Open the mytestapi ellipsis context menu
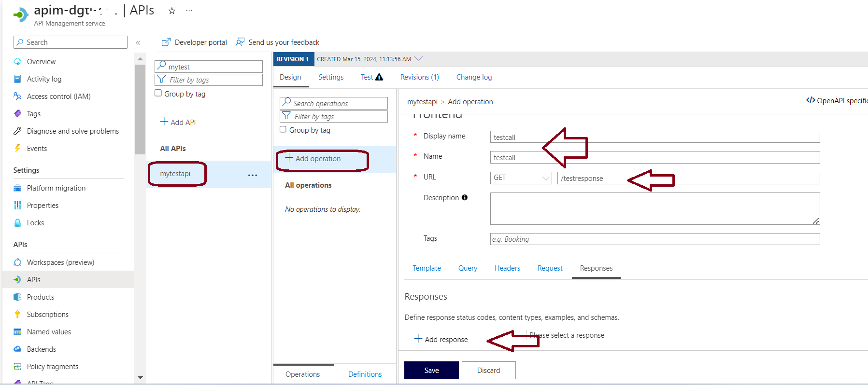The image size is (868, 385). click(253, 175)
